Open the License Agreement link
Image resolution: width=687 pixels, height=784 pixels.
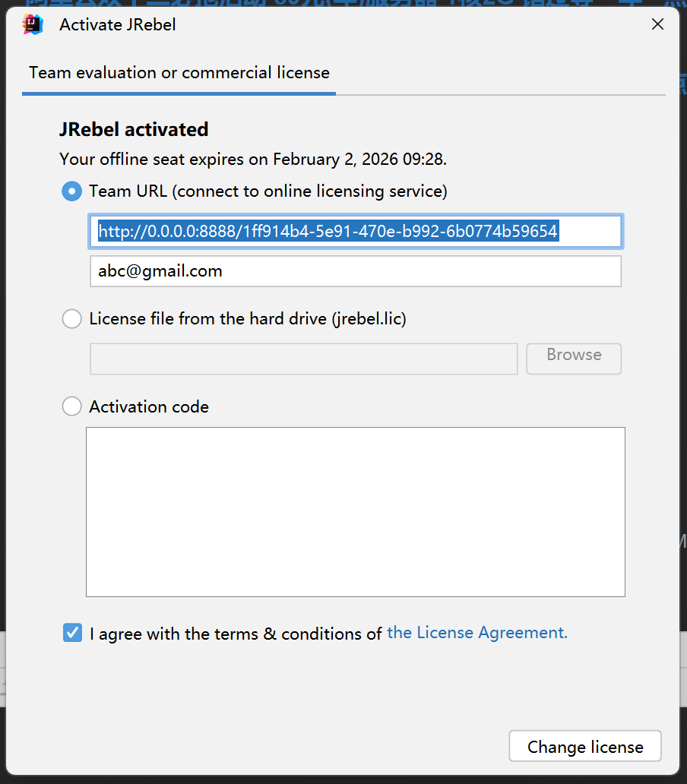pos(477,633)
